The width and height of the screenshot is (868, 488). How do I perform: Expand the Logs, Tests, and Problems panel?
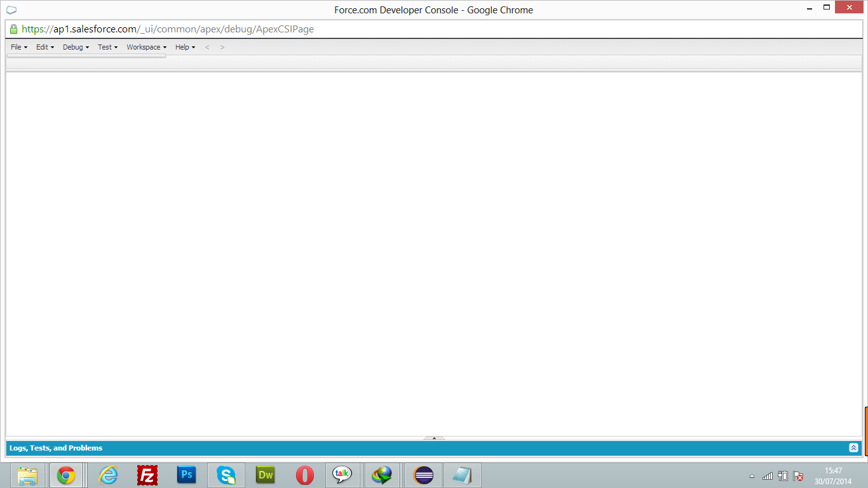click(x=853, y=448)
